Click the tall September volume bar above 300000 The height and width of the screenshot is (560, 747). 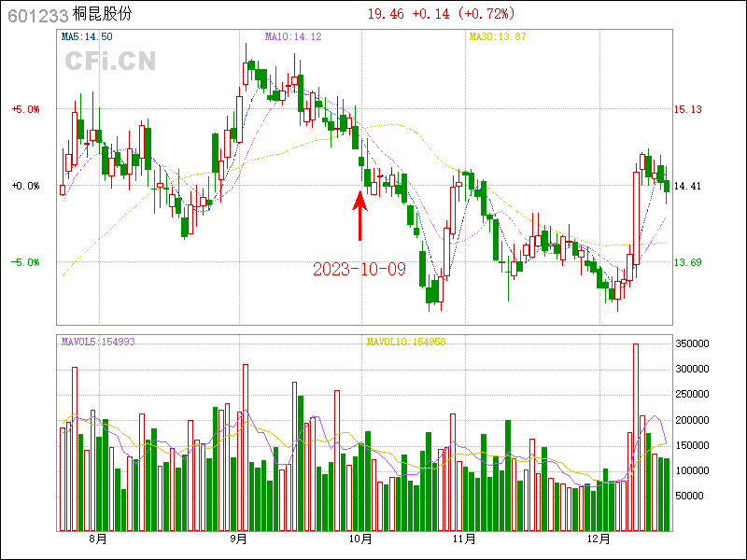(x=246, y=448)
